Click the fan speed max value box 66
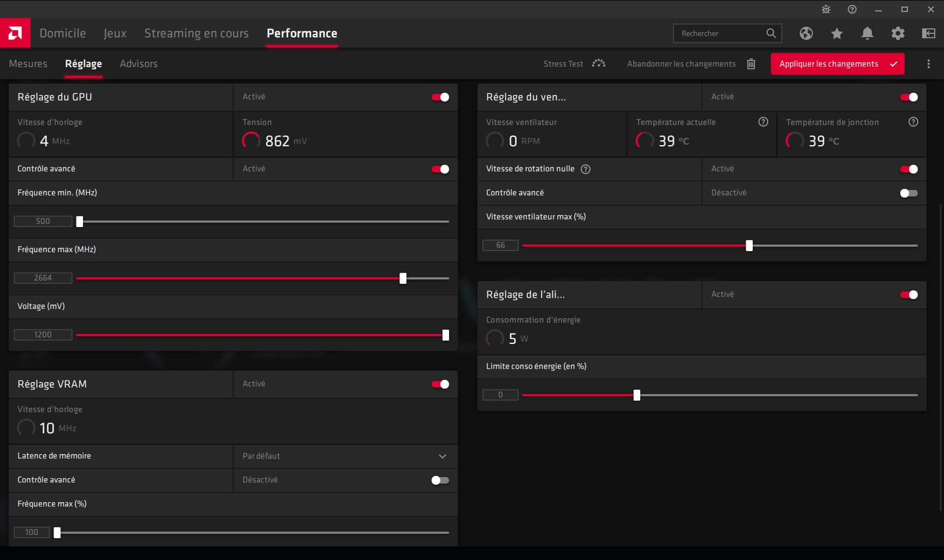Viewport: 944px width, 560px height. click(x=500, y=245)
